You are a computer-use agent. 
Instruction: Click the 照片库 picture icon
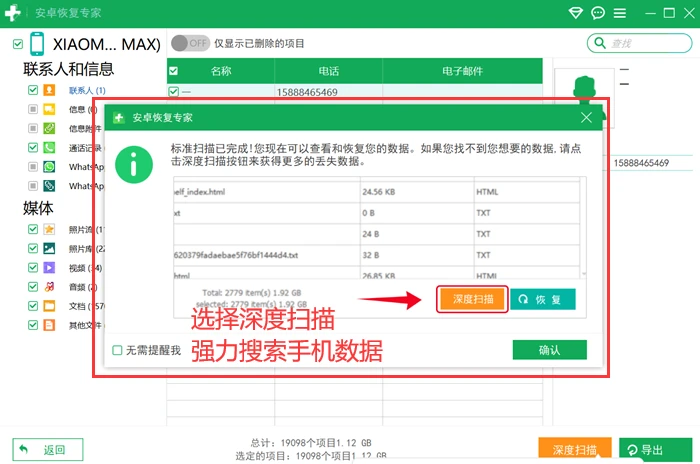[x=49, y=248]
